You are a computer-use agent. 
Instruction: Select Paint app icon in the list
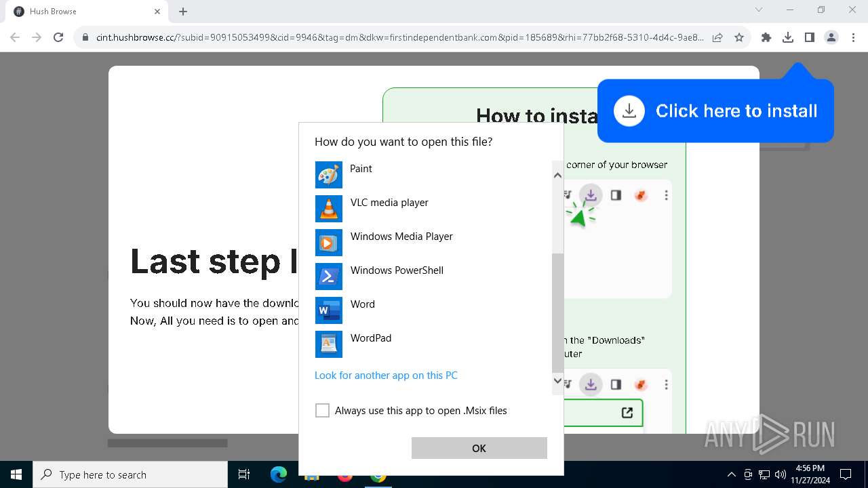[x=329, y=175]
